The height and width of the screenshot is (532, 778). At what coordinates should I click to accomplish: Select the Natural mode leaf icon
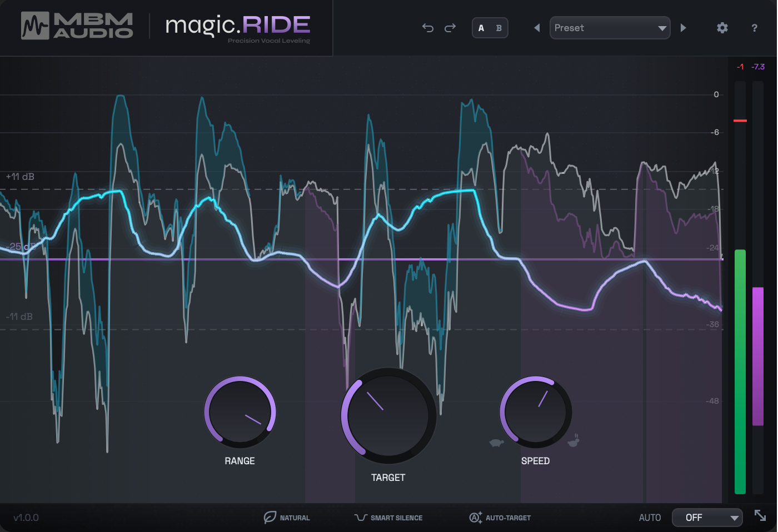click(x=270, y=517)
